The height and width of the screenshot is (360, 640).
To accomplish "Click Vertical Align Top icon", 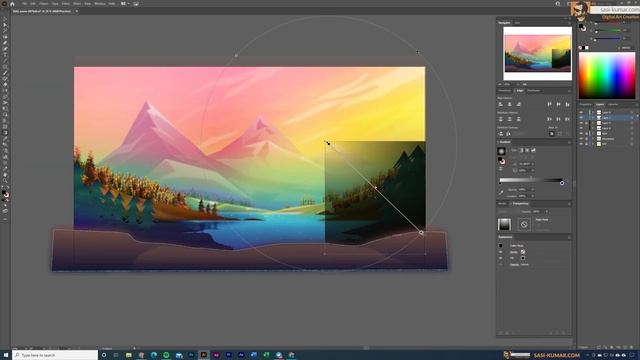I will click(549, 104).
